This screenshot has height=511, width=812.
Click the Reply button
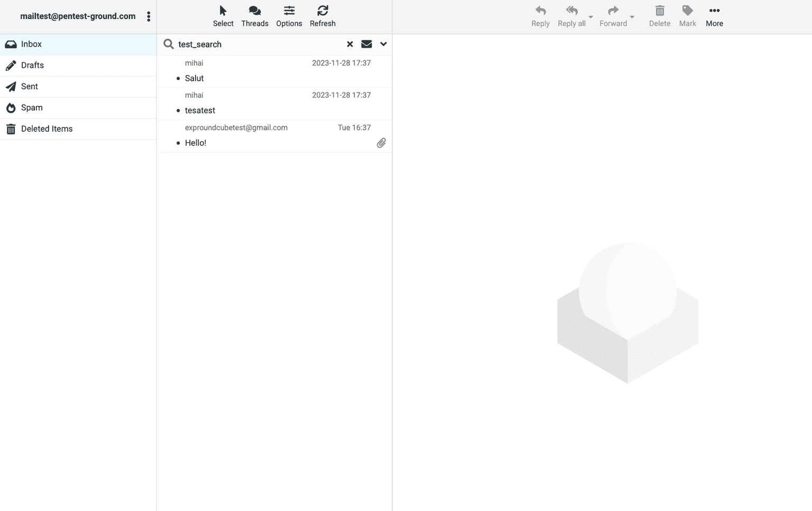[x=540, y=15]
